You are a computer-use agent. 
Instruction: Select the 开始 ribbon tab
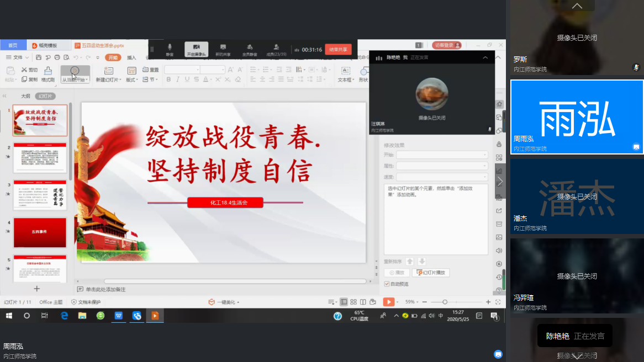[113, 57]
